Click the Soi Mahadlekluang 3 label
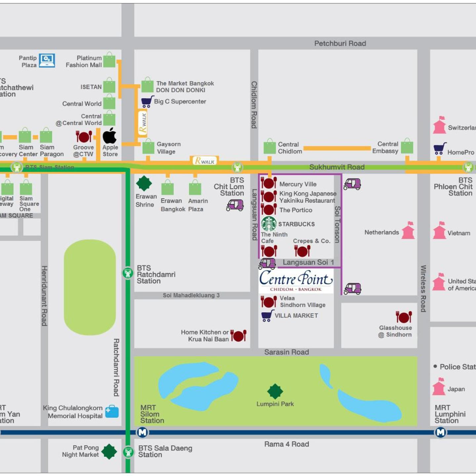The height and width of the screenshot is (476, 476). point(191,295)
